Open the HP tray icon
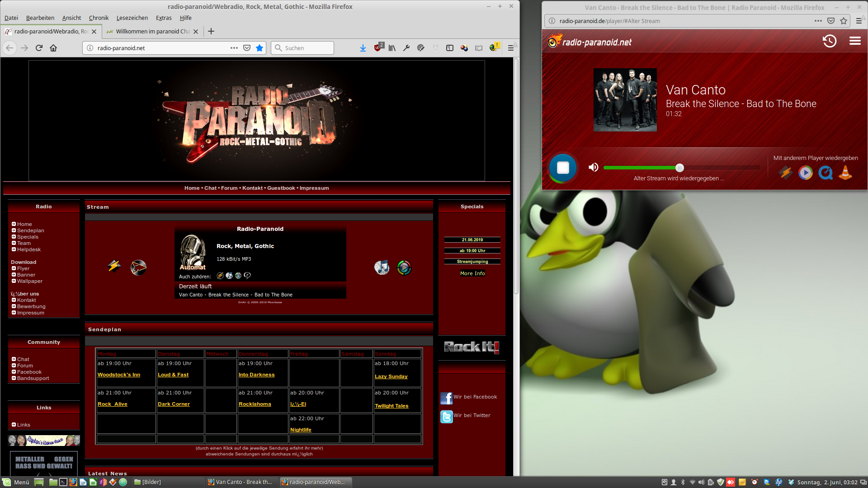Image resolution: width=868 pixels, height=488 pixels. (x=778, y=482)
